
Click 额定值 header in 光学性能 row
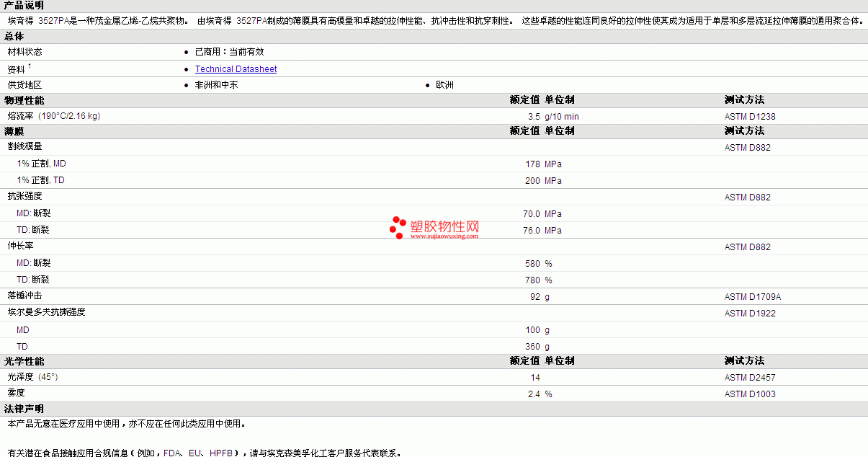pos(524,361)
